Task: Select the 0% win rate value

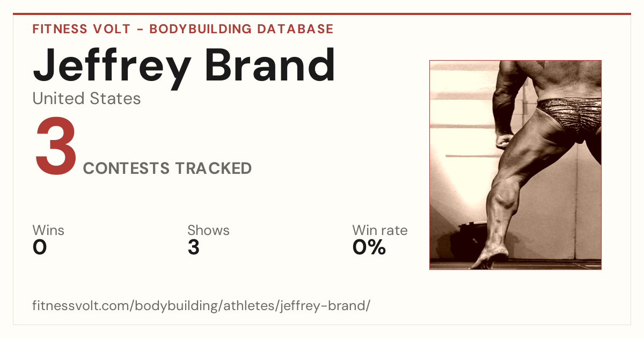Action: (369, 247)
